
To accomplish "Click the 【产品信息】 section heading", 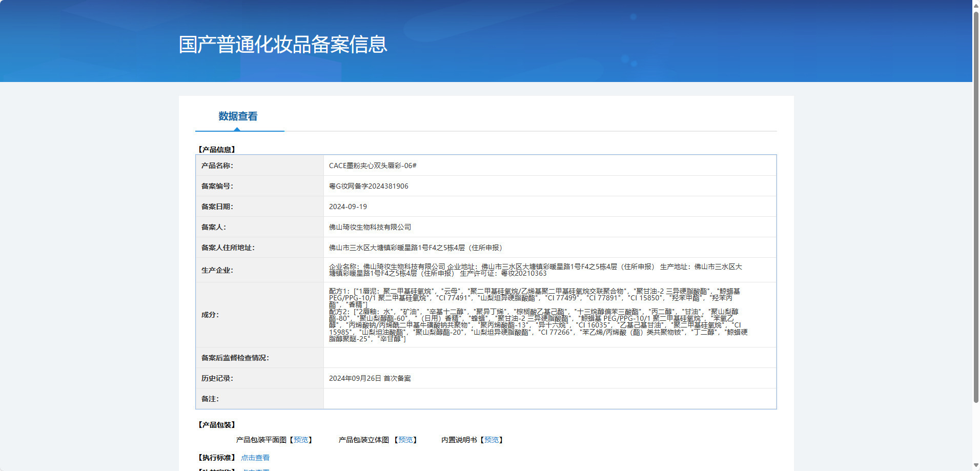I will point(217,150).
